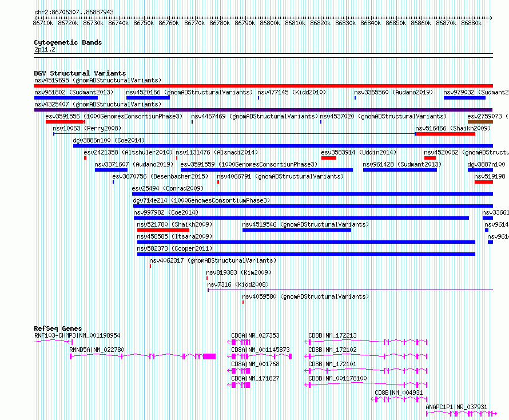Click the brown esv2759073 variant bar
Image resolution: width=509 pixels, height=420 pixels.
pos(480,122)
